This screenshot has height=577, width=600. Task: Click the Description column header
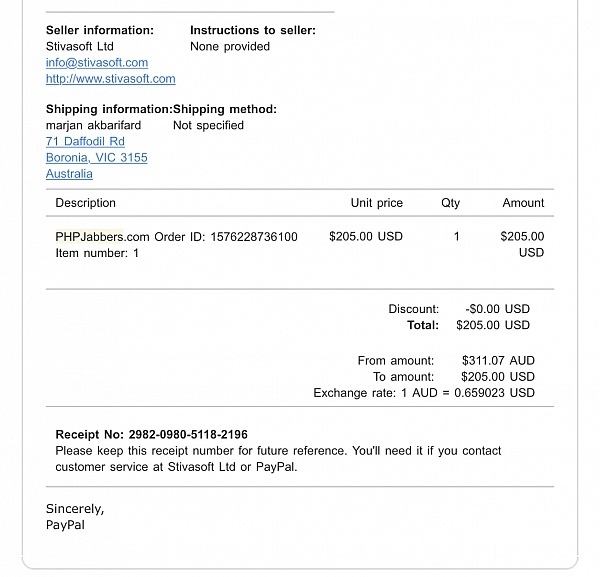[x=86, y=203]
